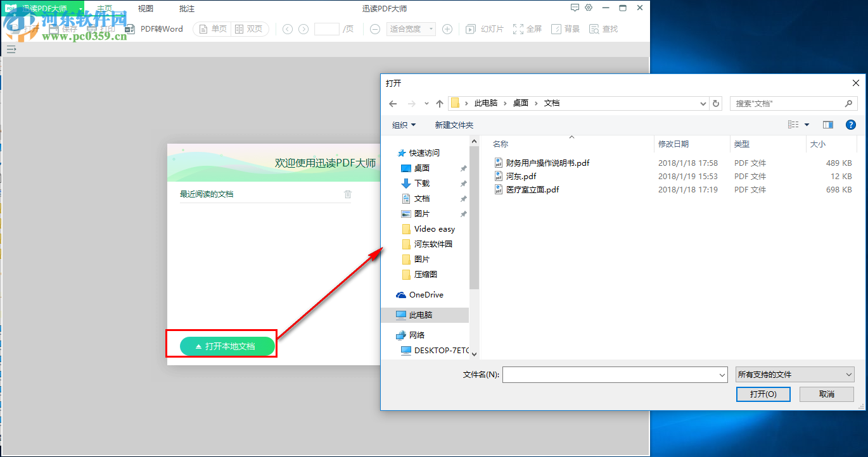868x457 pixels.
Task: Click the navigation pane scroll-down arrow
Action: (x=474, y=354)
